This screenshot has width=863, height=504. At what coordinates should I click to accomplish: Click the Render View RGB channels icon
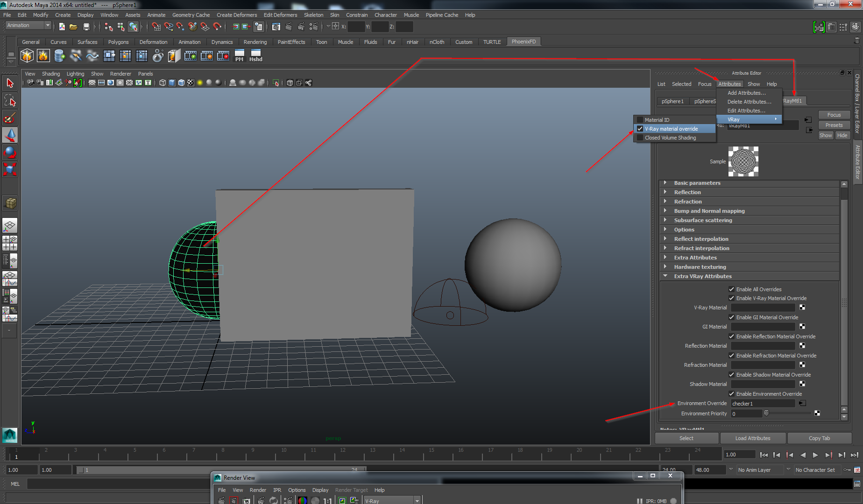point(302,500)
